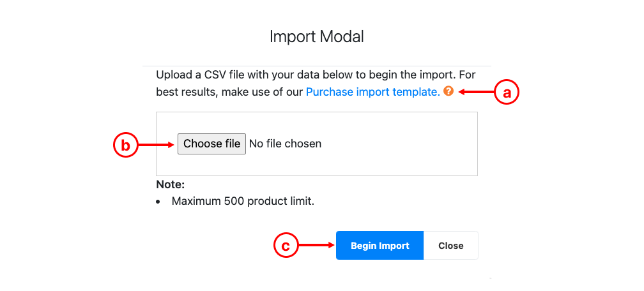
Task: Select the red circled 'b' marker
Action: point(125,145)
